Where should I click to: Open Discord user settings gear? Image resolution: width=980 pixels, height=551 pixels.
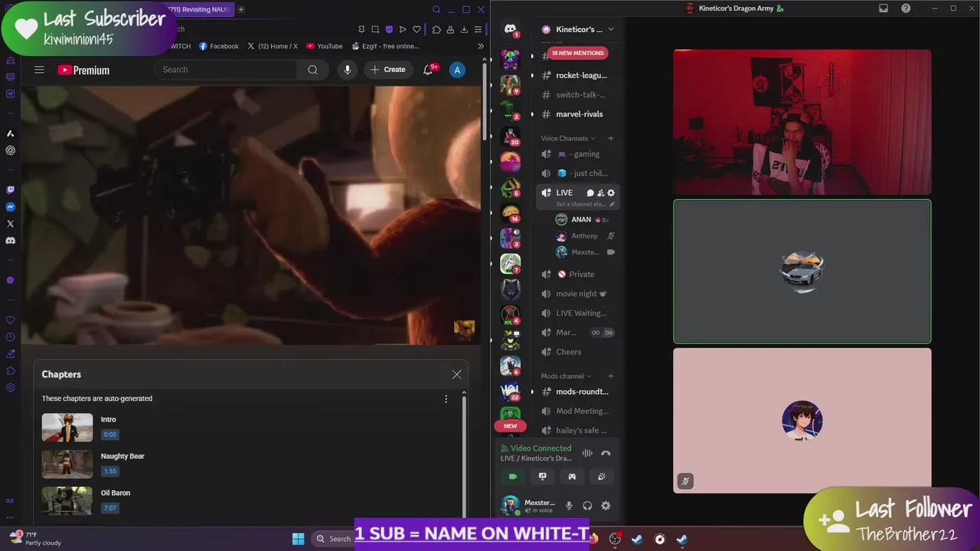click(x=606, y=506)
